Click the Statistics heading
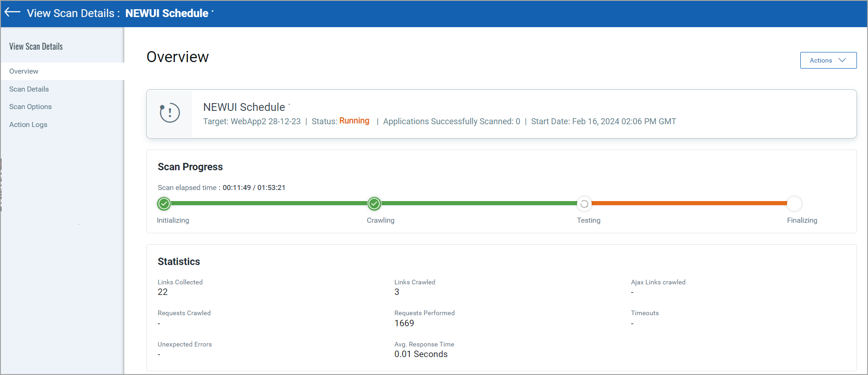 (x=179, y=262)
